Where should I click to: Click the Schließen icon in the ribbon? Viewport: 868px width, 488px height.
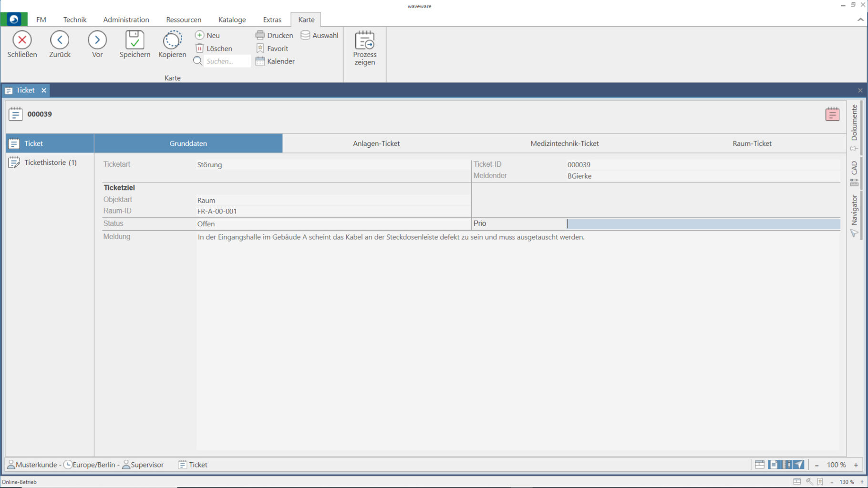point(22,40)
